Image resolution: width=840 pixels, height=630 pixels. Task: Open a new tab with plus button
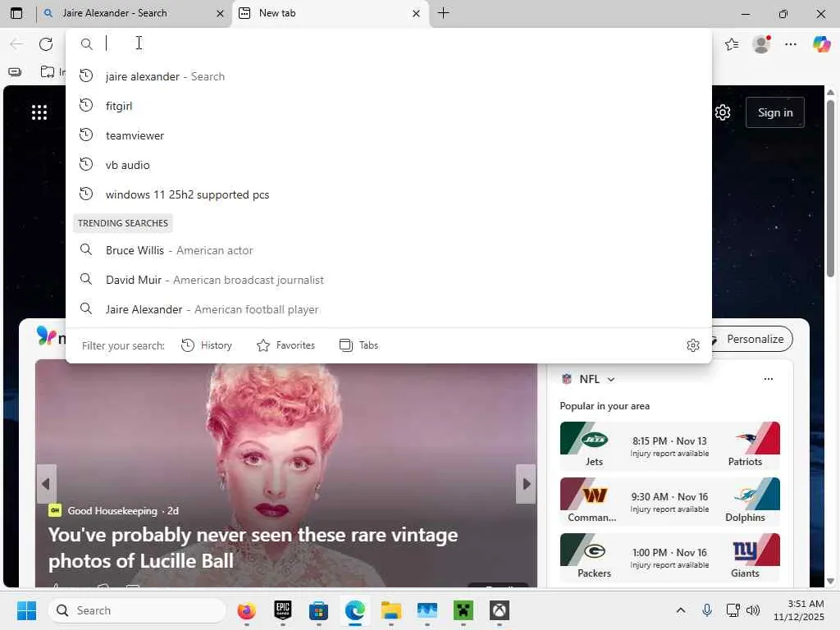pyautogui.click(x=444, y=13)
